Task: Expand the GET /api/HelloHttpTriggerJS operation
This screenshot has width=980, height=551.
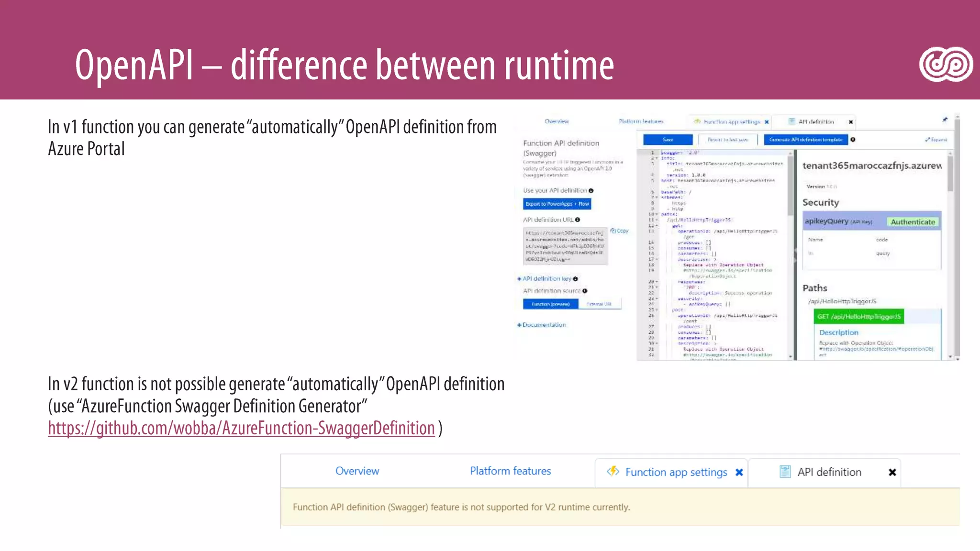Action: (x=858, y=317)
